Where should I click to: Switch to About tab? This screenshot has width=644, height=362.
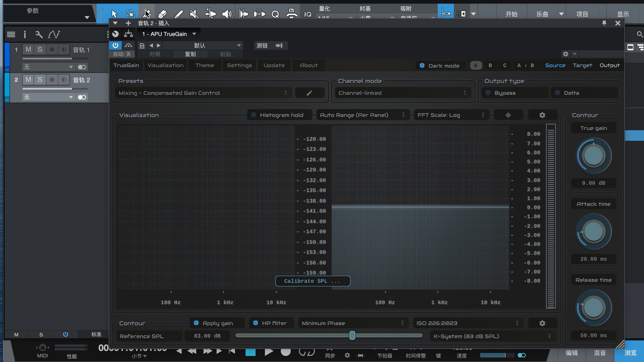pyautogui.click(x=309, y=65)
